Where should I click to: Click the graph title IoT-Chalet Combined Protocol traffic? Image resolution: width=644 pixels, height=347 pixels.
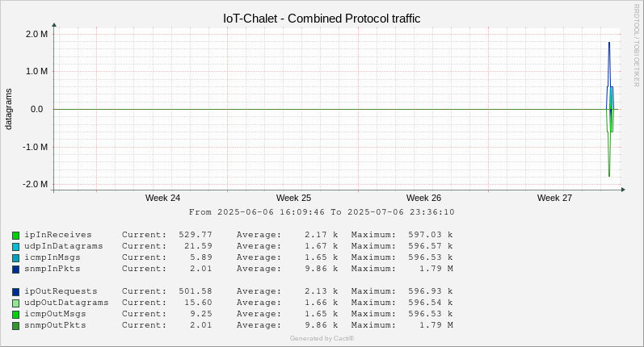(322, 19)
